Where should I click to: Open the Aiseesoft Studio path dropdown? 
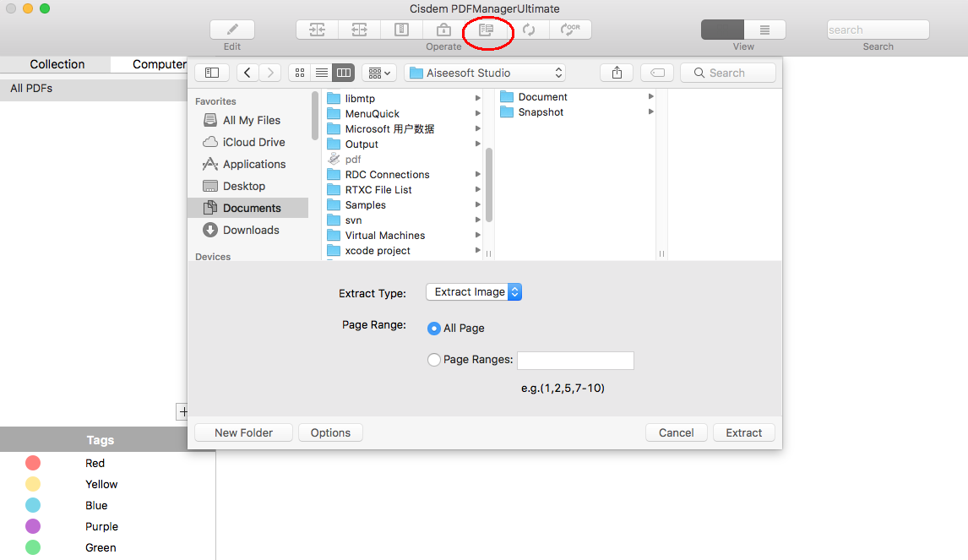[486, 72]
